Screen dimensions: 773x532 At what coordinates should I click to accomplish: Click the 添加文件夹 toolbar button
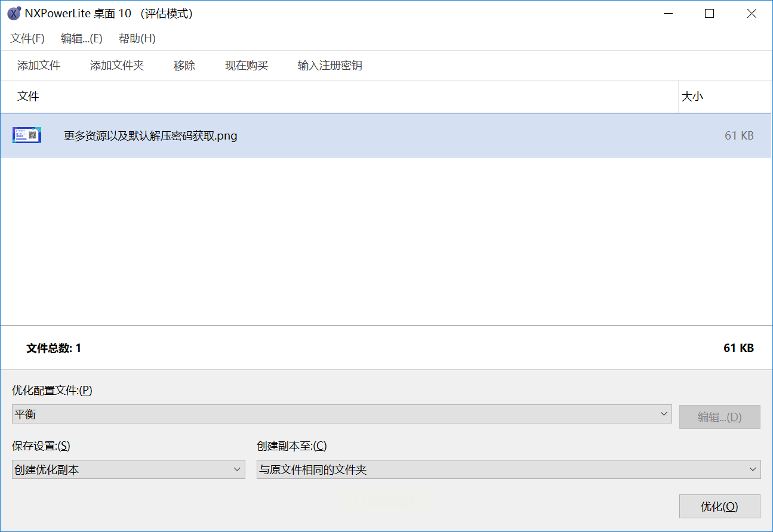pos(117,66)
